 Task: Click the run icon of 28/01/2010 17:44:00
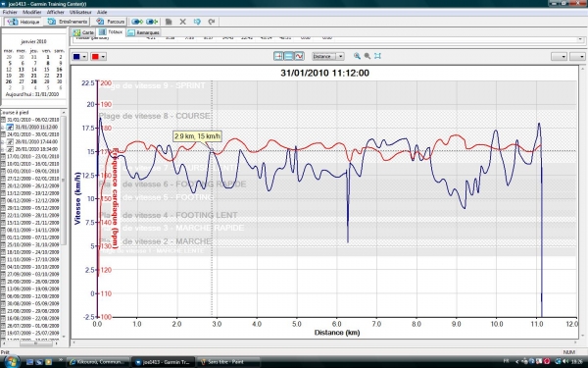point(10,142)
